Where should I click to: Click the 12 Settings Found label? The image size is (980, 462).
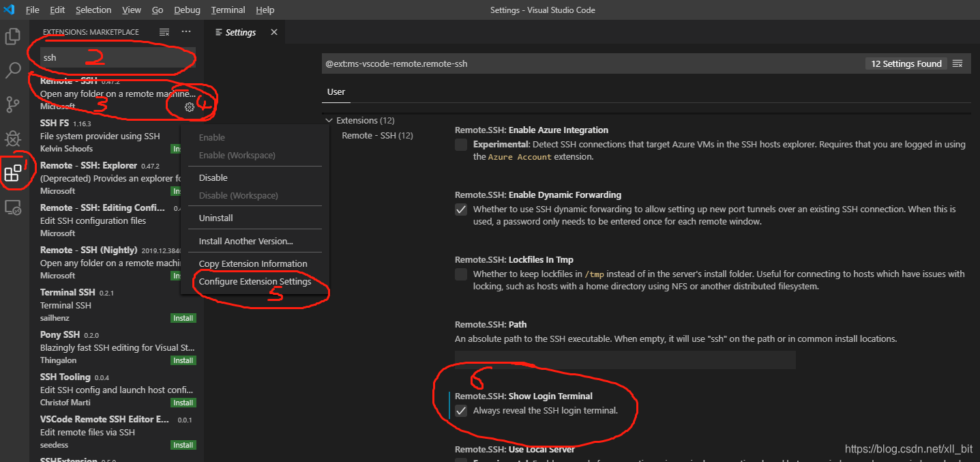click(x=906, y=63)
